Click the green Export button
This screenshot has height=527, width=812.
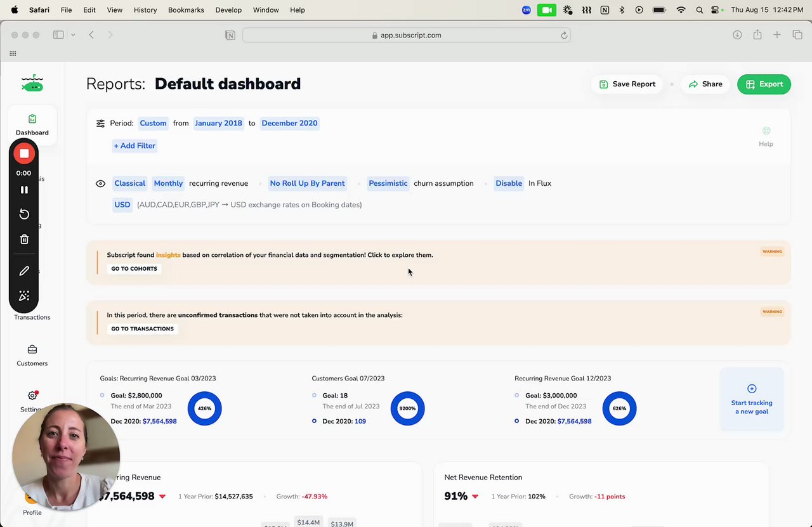tap(764, 84)
